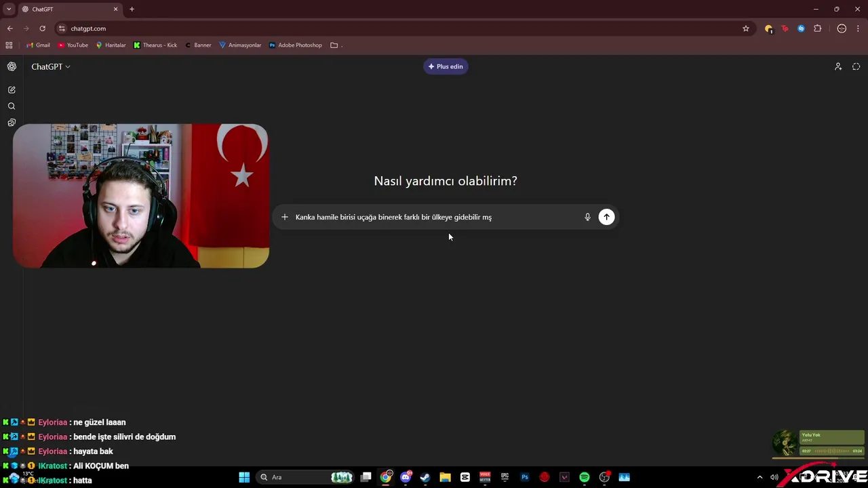This screenshot has height=488, width=868.
Task: Open the 'Thearus - Kick' bookmark
Action: 155,45
